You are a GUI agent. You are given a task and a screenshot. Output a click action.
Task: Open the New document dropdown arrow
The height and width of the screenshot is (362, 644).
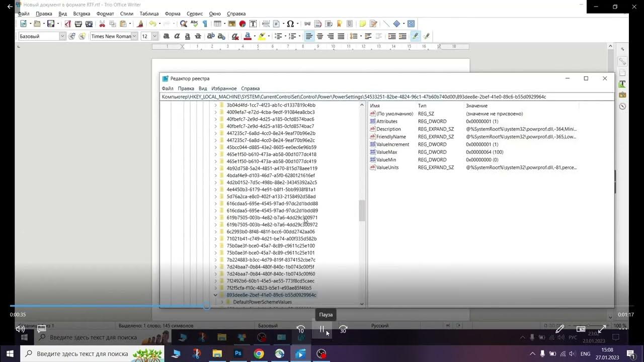(30, 24)
